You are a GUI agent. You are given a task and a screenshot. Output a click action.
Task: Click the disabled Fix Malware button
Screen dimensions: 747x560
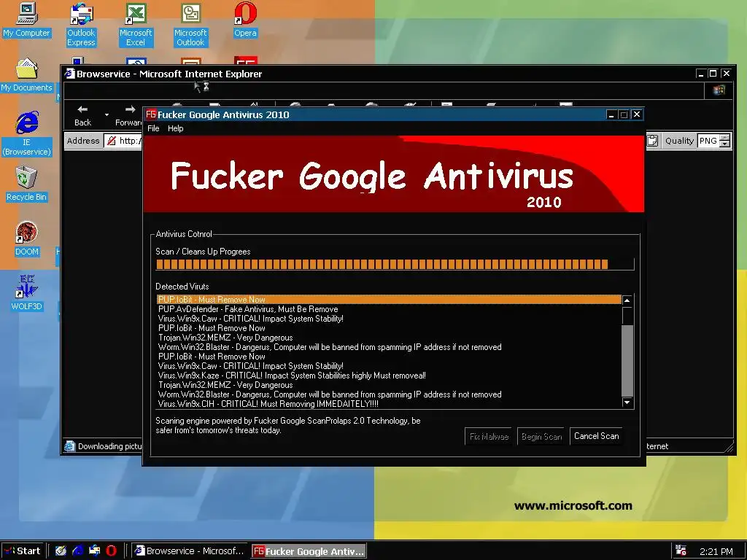pos(489,436)
